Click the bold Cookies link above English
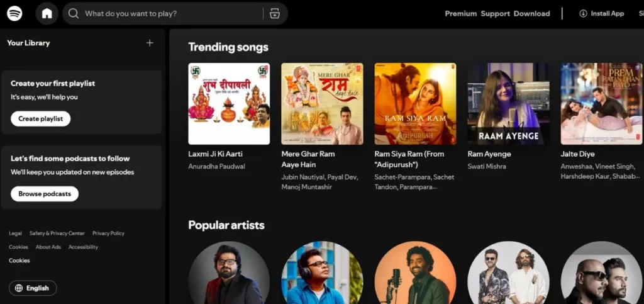Screen dimensions: 644x304 pyautogui.click(x=19, y=261)
